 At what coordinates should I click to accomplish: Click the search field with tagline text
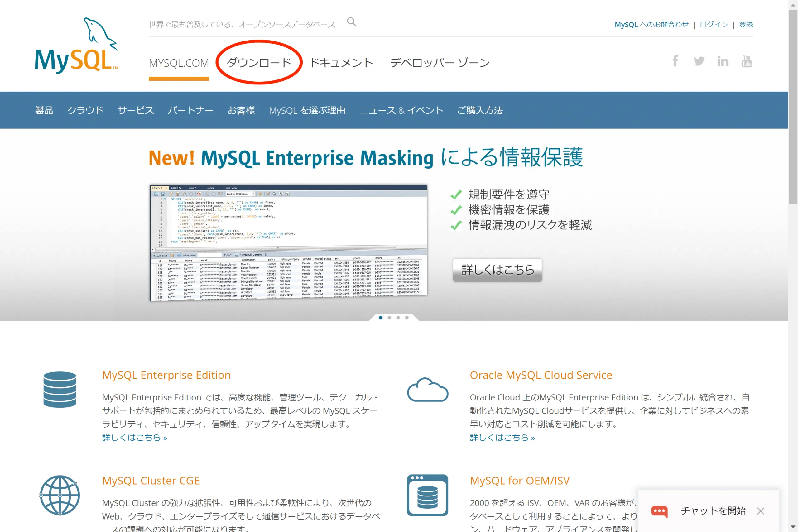(x=242, y=24)
